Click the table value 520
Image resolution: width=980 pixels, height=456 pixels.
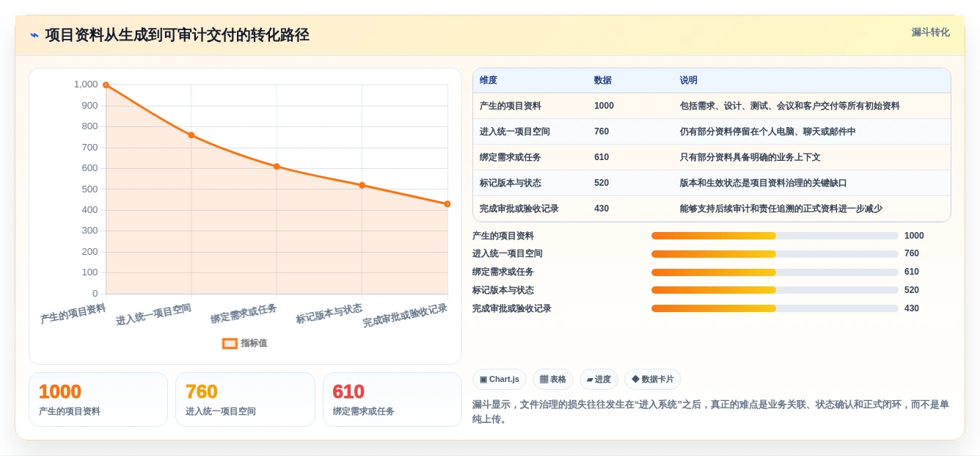point(601,183)
